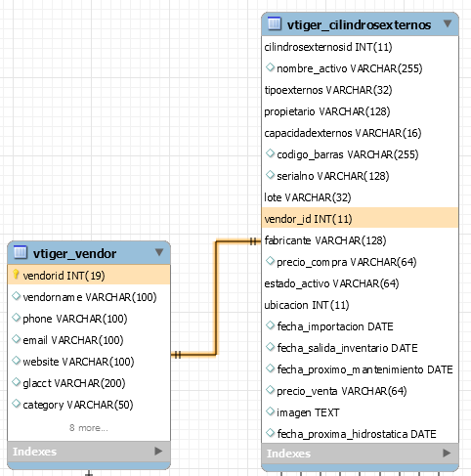Select the fecha_proximo_mantenimiento DATE column
Image resolution: width=471 pixels, height=476 pixels.
point(360,369)
